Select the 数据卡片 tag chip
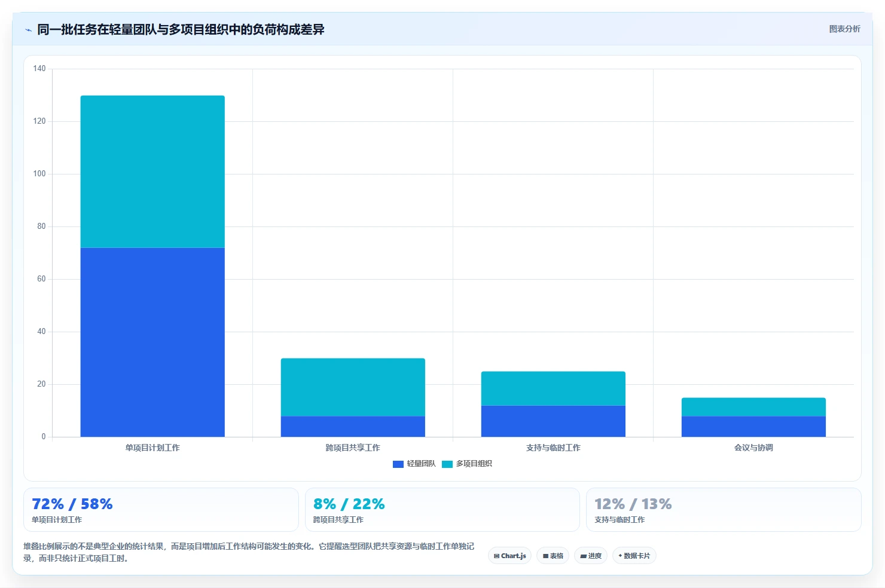885x588 pixels. (634, 556)
